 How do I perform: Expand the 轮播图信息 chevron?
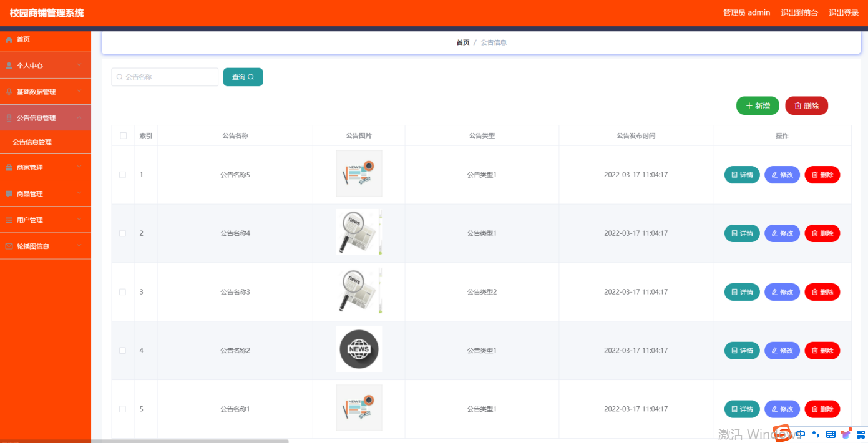[79, 246]
